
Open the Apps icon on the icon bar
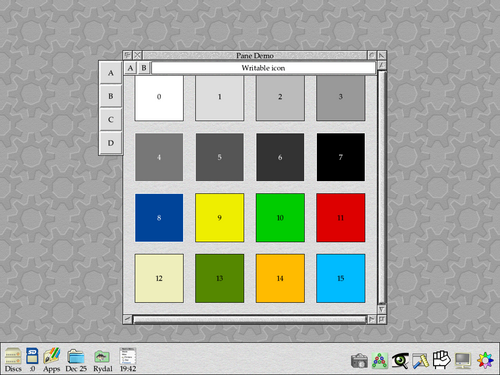(52, 359)
